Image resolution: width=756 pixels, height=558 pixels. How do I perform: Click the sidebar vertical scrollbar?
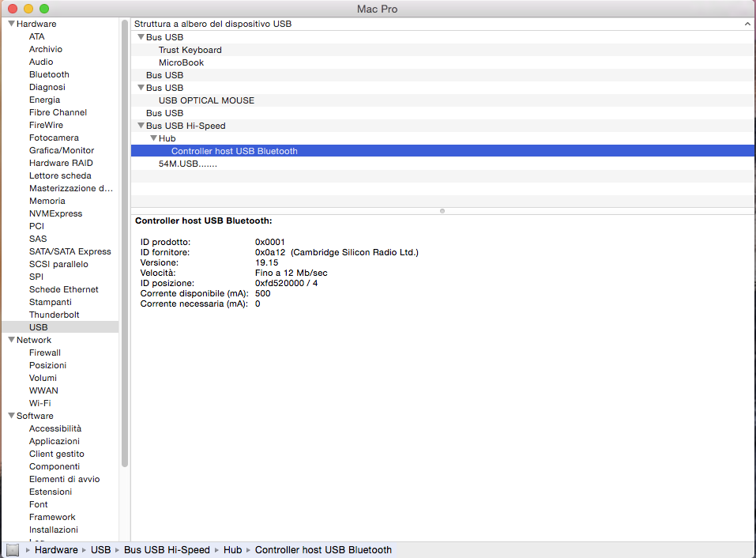pos(125,243)
